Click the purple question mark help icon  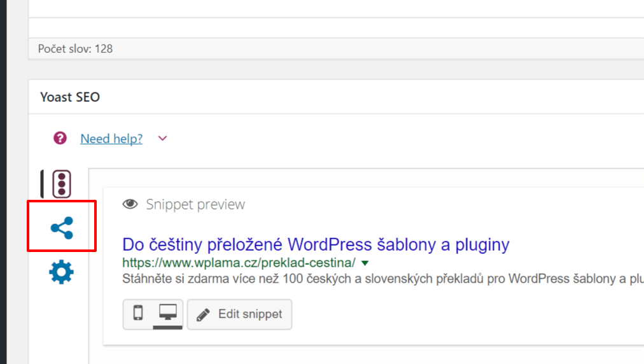(x=60, y=138)
